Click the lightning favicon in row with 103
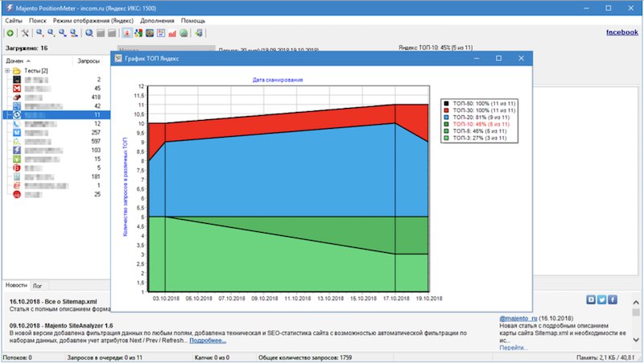 [17, 151]
